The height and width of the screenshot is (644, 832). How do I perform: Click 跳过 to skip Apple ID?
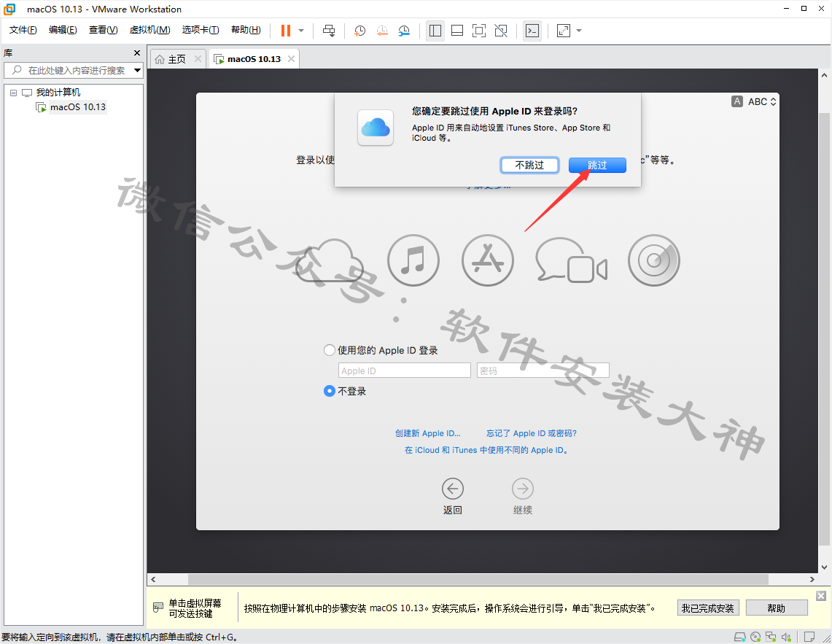597,165
